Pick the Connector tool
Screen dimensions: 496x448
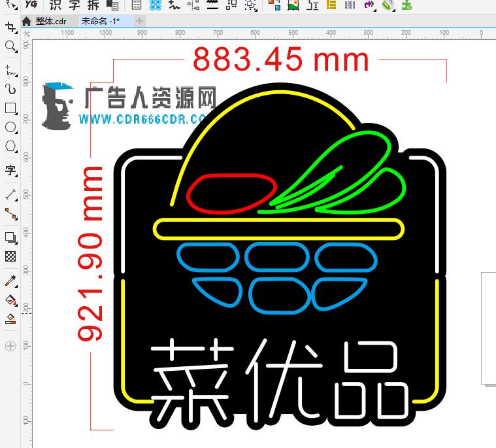tap(10, 213)
